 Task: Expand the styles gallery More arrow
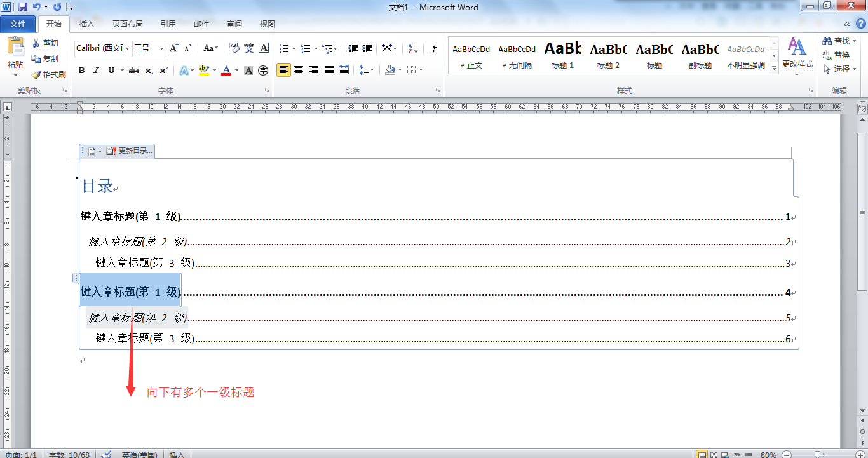point(775,69)
